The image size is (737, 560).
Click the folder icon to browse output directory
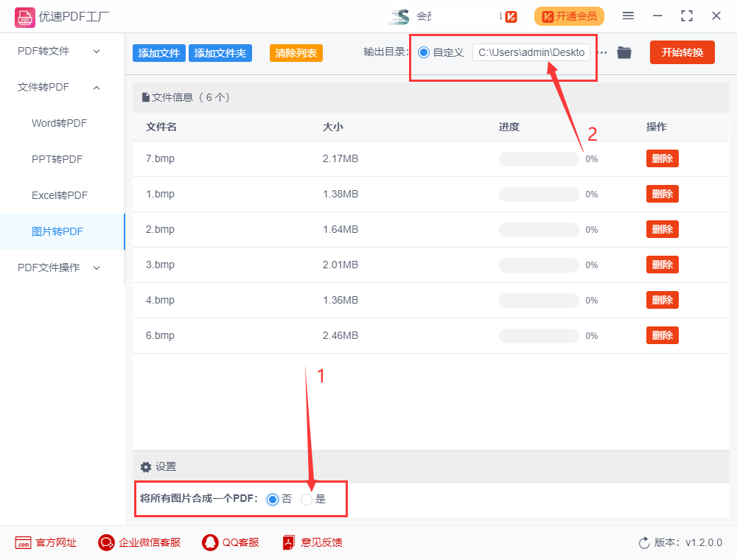(624, 52)
